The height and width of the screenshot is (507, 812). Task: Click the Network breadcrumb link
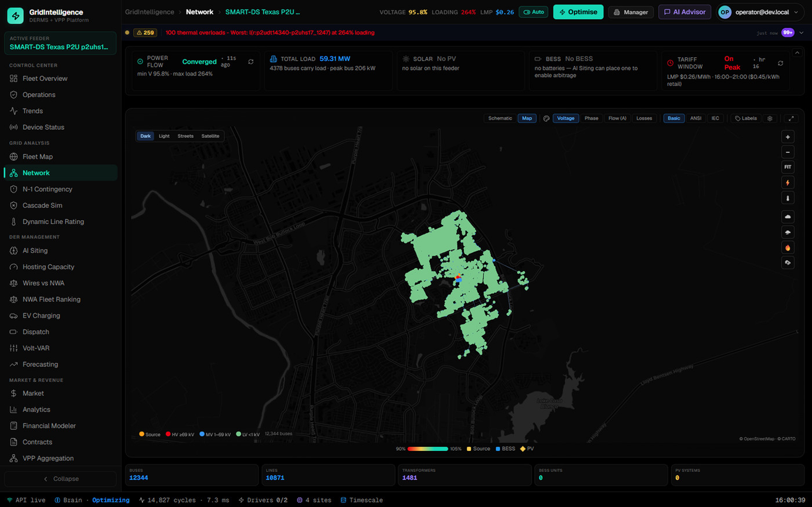tap(200, 12)
